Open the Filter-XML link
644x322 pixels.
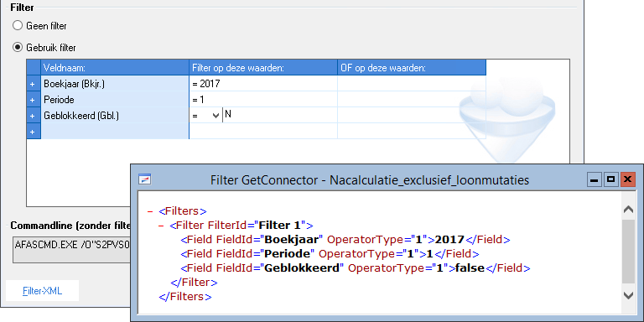coord(42,291)
